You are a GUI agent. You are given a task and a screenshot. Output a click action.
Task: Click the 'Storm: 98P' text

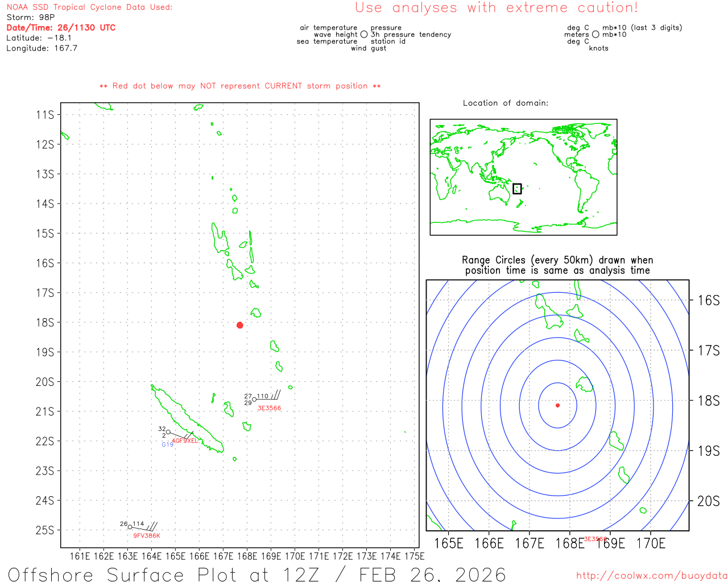[x=30, y=17]
